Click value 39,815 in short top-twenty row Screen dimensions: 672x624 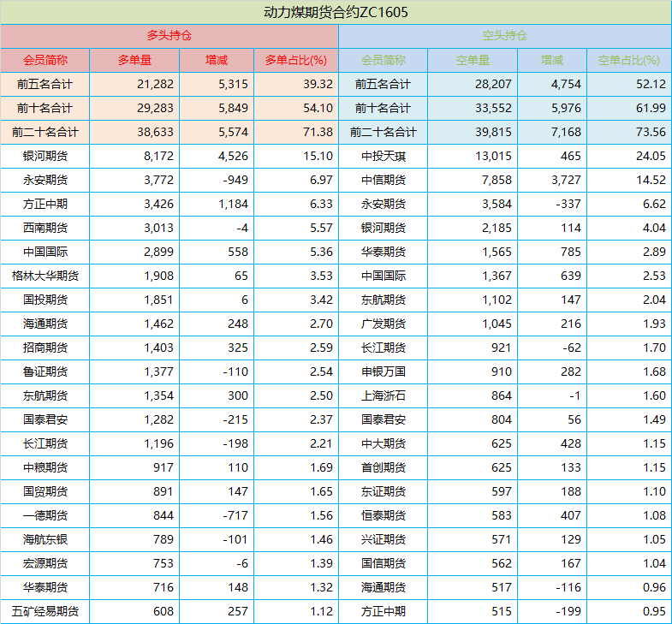pyautogui.click(x=493, y=132)
